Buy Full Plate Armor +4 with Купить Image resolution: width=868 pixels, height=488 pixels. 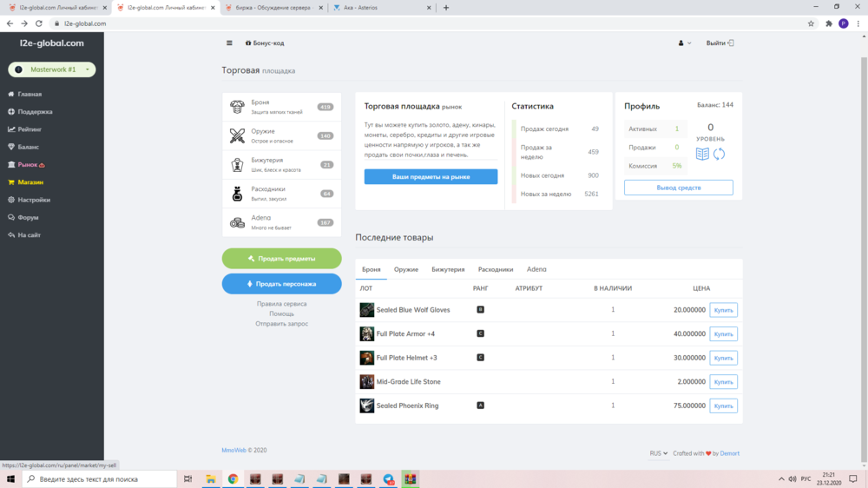[723, 333]
